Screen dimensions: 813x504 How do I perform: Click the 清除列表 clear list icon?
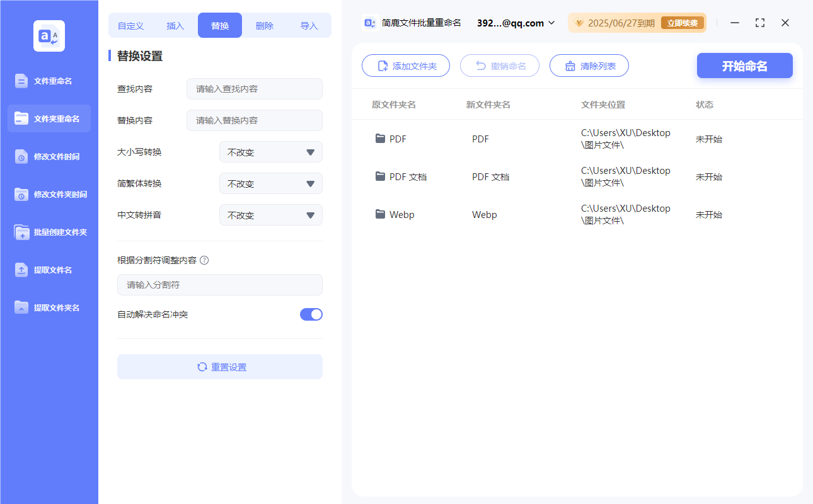click(x=570, y=65)
